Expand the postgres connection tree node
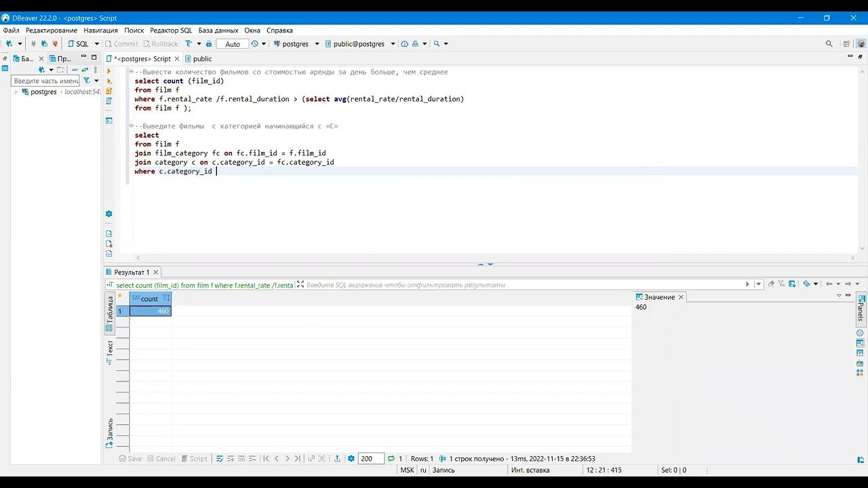 [x=16, y=91]
